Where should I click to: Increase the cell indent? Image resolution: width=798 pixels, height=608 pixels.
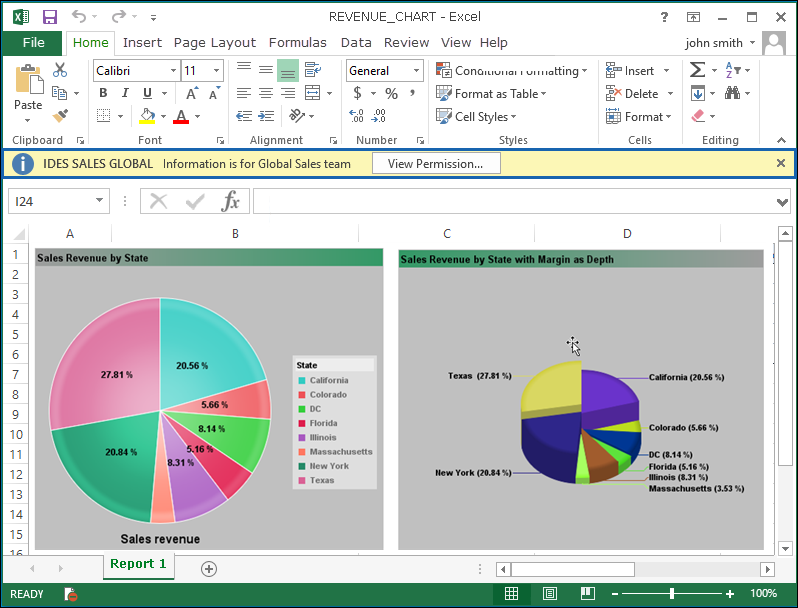tap(266, 117)
